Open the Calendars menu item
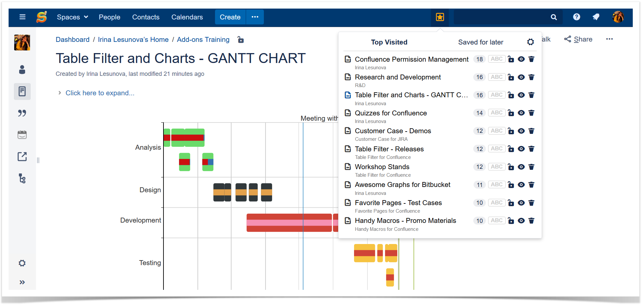 click(x=187, y=17)
